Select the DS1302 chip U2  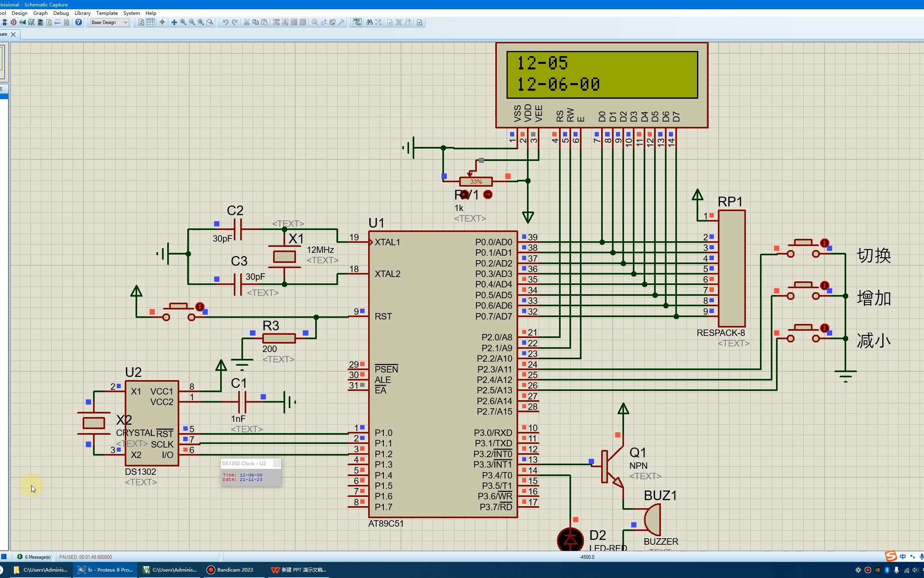[152, 423]
